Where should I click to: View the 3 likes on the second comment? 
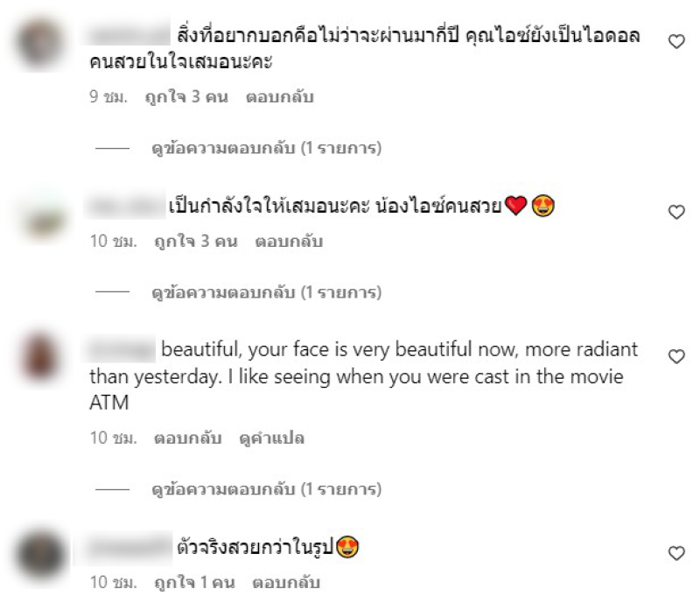(195, 242)
